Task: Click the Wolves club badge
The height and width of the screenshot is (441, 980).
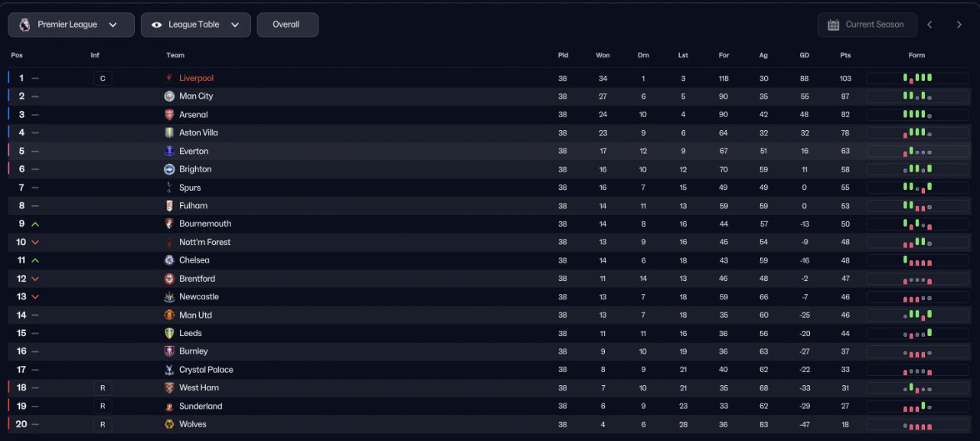Action: (x=169, y=424)
